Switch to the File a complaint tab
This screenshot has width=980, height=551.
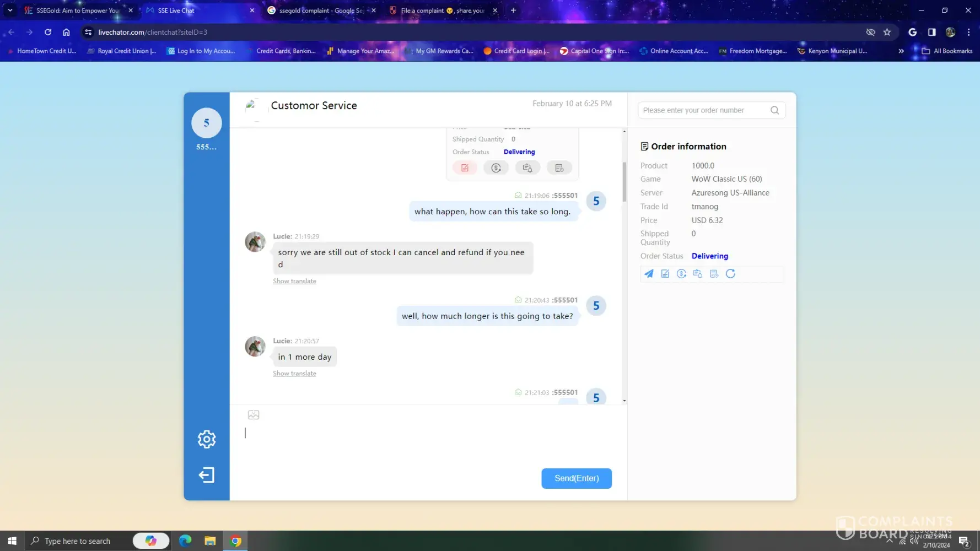click(x=442, y=10)
